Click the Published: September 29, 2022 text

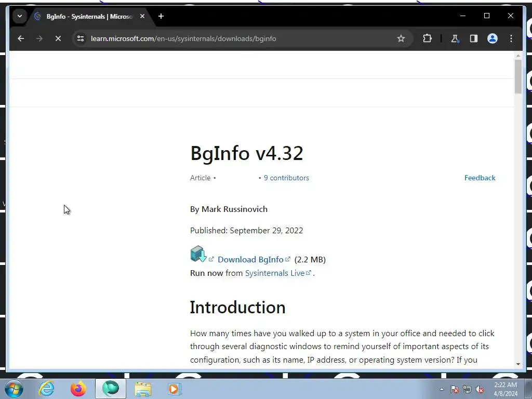246,230
